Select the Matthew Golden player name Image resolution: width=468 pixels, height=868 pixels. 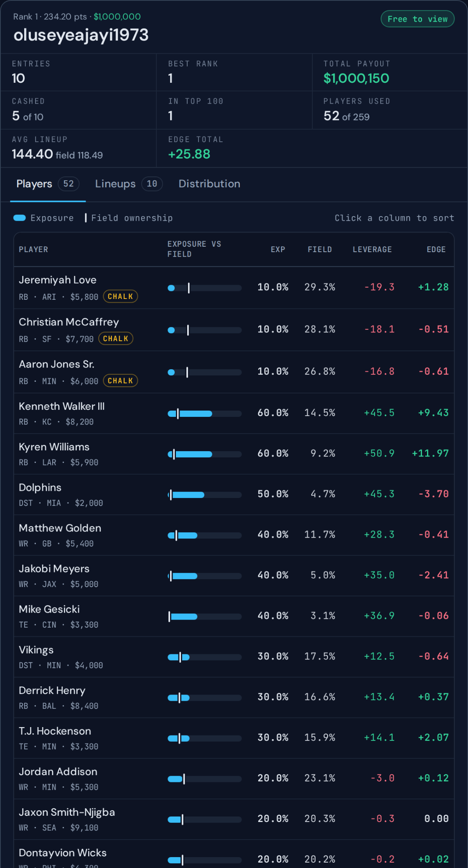point(60,528)
